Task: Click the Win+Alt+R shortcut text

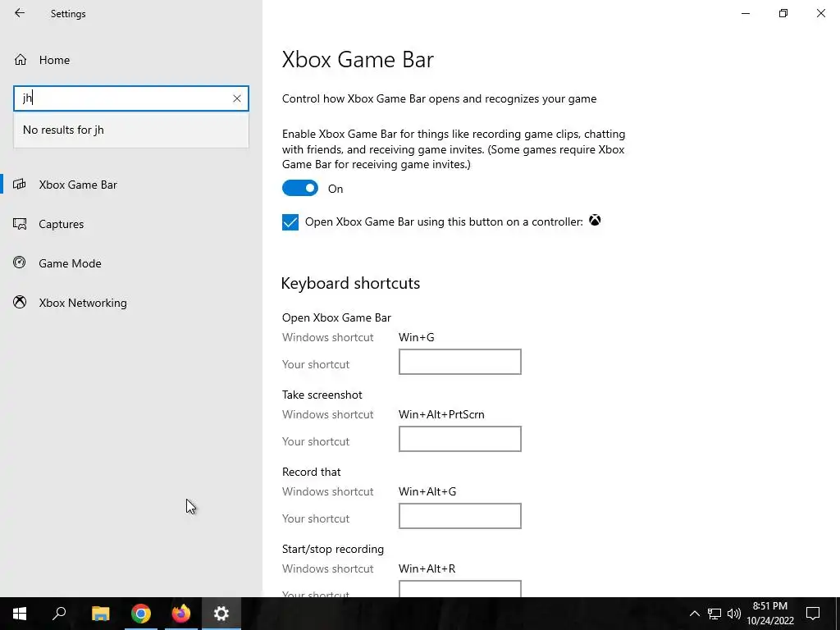Action: (427, 569)
